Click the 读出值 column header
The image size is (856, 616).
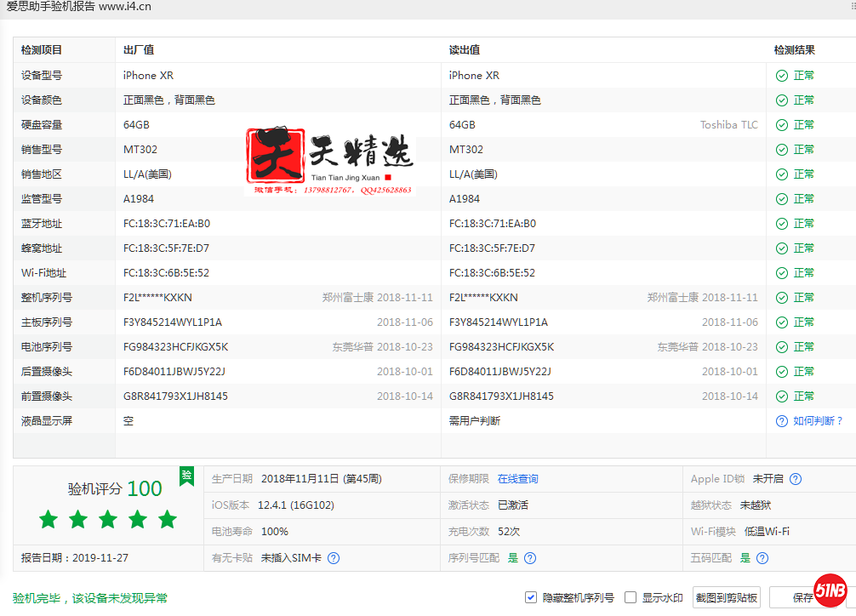tap(464, 50)
